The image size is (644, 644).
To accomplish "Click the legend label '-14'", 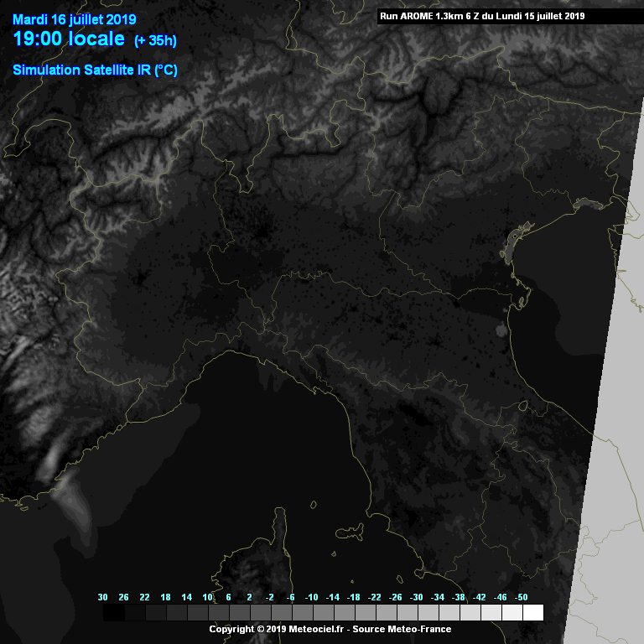I will point(333,597).
